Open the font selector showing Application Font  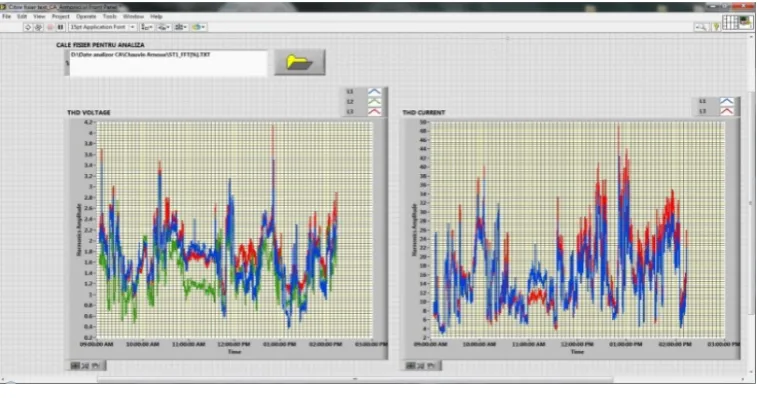[102, 27]
